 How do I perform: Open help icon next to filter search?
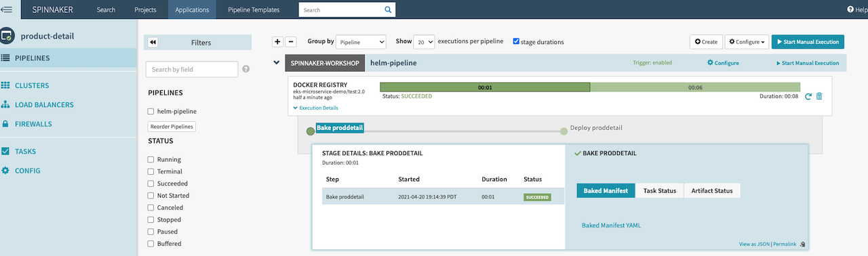point(246,69)
